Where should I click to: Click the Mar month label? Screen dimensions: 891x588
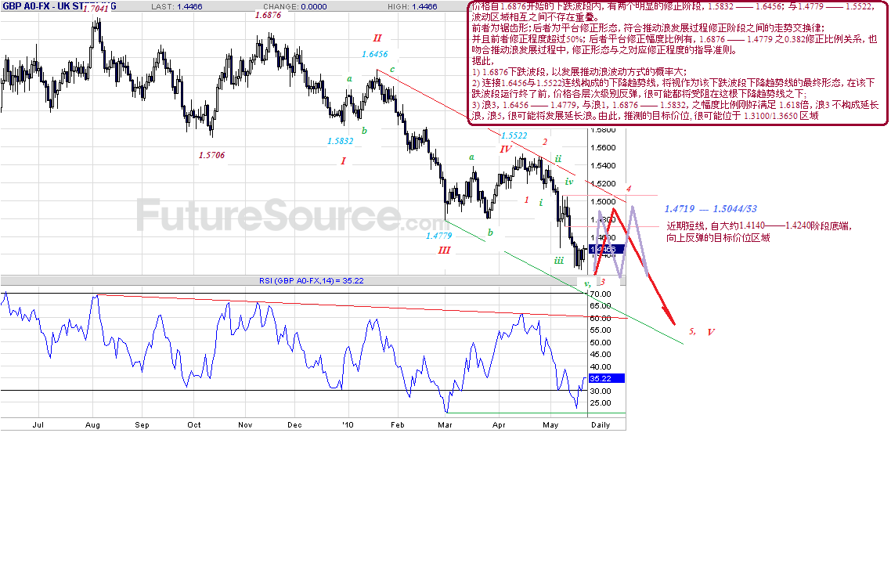tap(445, 425)
